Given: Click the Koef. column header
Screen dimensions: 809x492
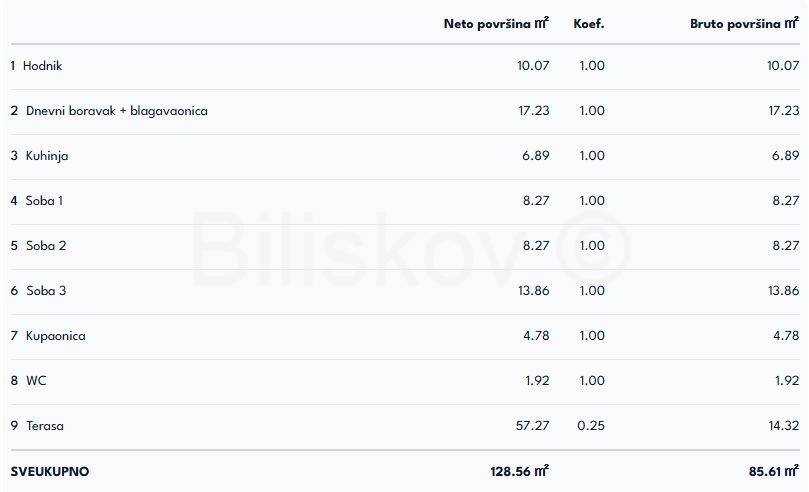Looking at the screenshot, I should pyautogui.click(x=589, y=23).
